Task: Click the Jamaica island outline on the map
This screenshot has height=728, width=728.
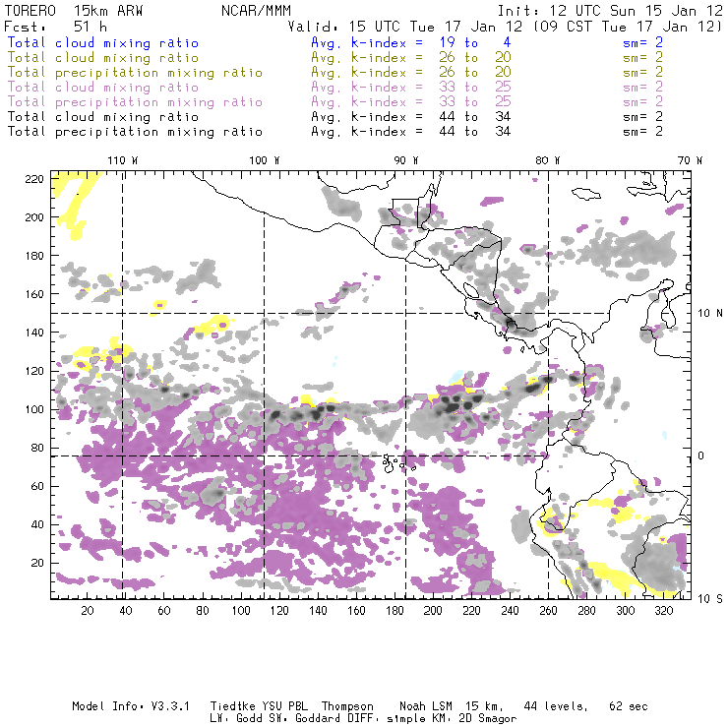Action: click(x=586, y=193)
